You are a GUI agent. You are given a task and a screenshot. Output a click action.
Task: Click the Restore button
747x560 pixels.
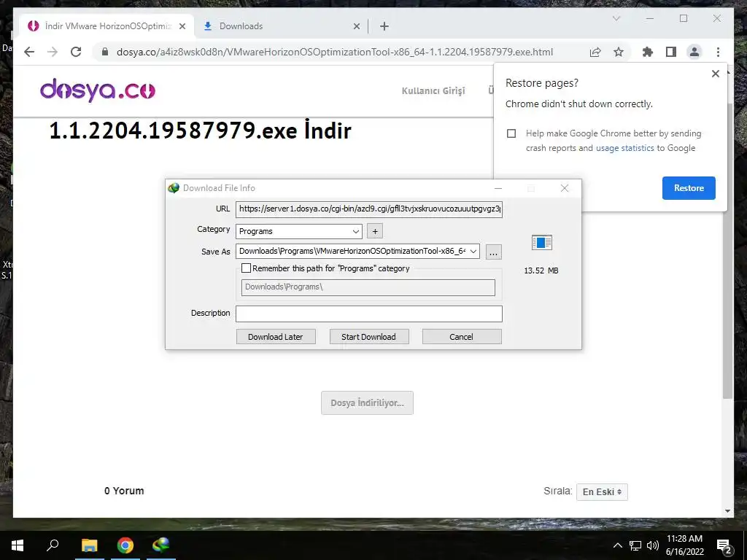[x=689, y=188]
